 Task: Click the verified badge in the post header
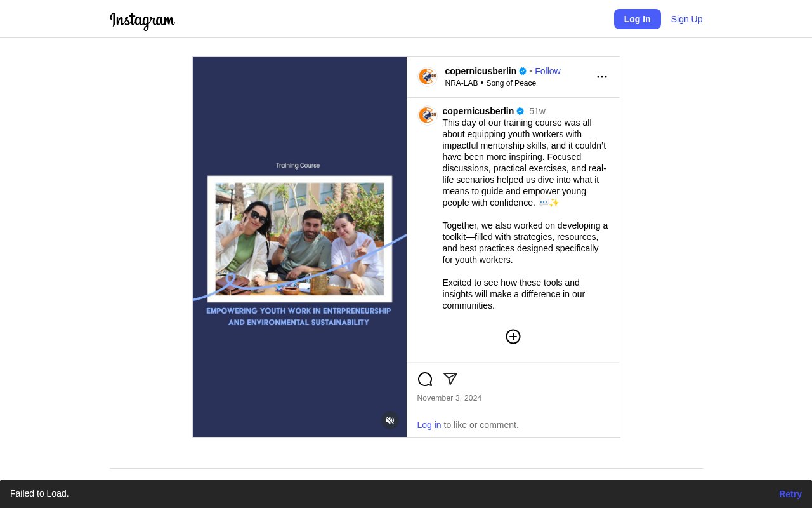click(x=523, y=71)
